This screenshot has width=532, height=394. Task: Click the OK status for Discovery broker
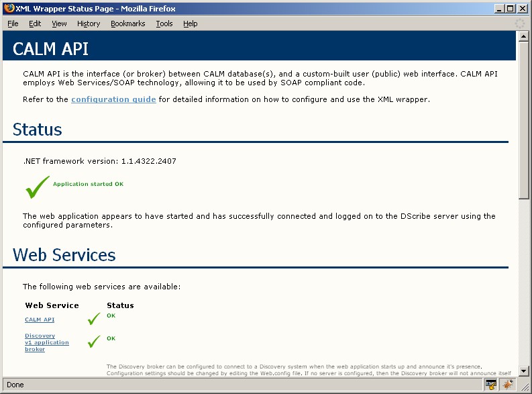coord(111,338)
